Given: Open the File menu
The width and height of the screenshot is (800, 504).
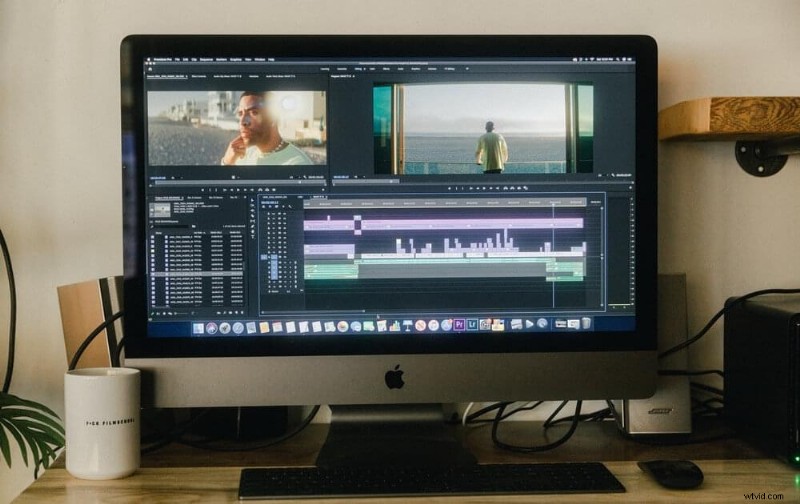Looking at the screenshot, I should [x=178, y=60].
